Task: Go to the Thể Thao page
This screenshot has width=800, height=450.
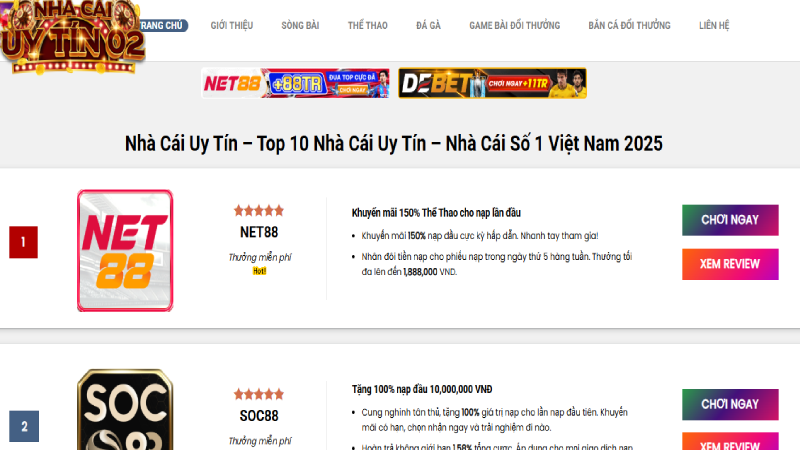Action: click(367, 26)
